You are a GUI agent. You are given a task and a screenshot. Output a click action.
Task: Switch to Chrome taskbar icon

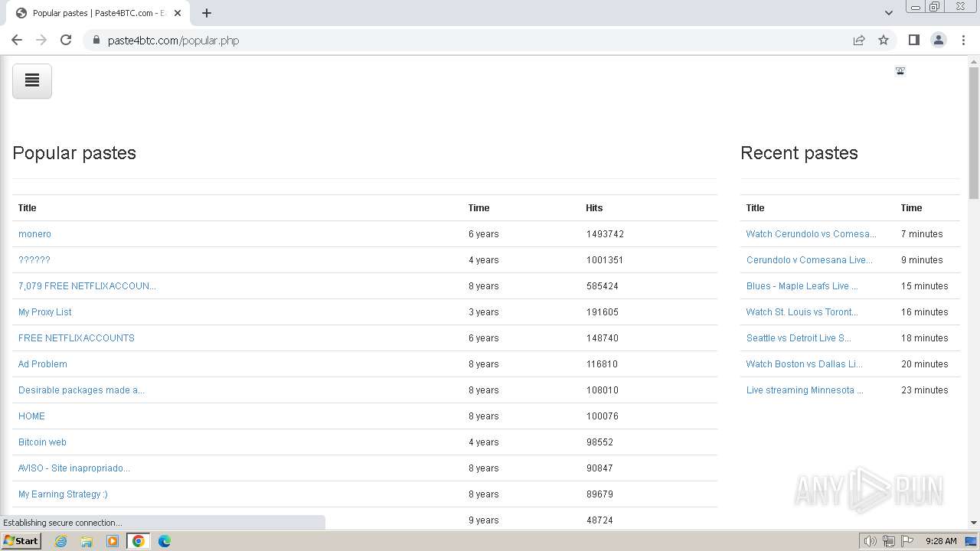tap(139, 541)
